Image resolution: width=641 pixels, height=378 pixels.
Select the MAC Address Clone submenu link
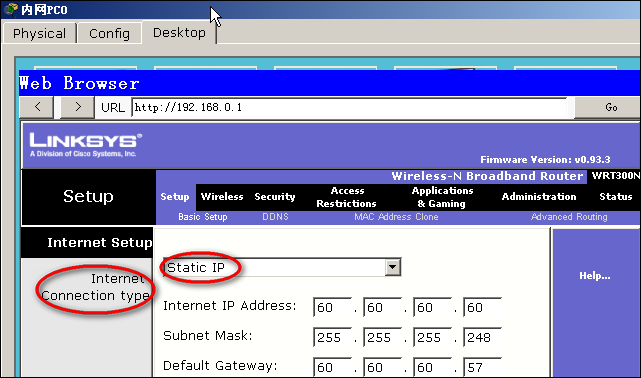click(396, 217)
